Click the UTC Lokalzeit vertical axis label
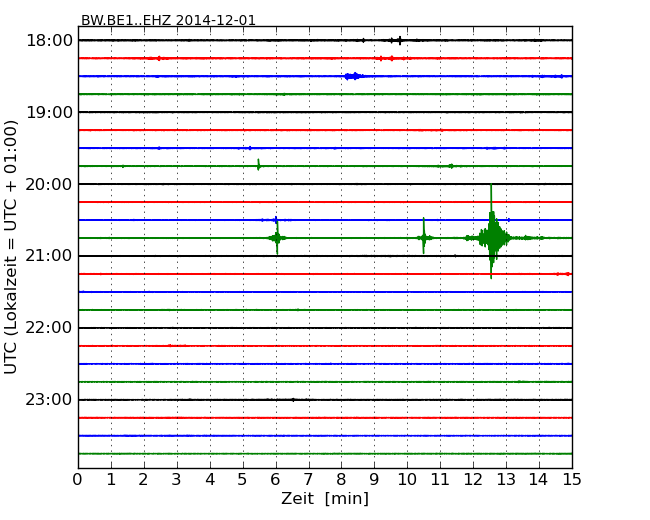Screen dimensions: 650x520 click(x=11, y=247)
